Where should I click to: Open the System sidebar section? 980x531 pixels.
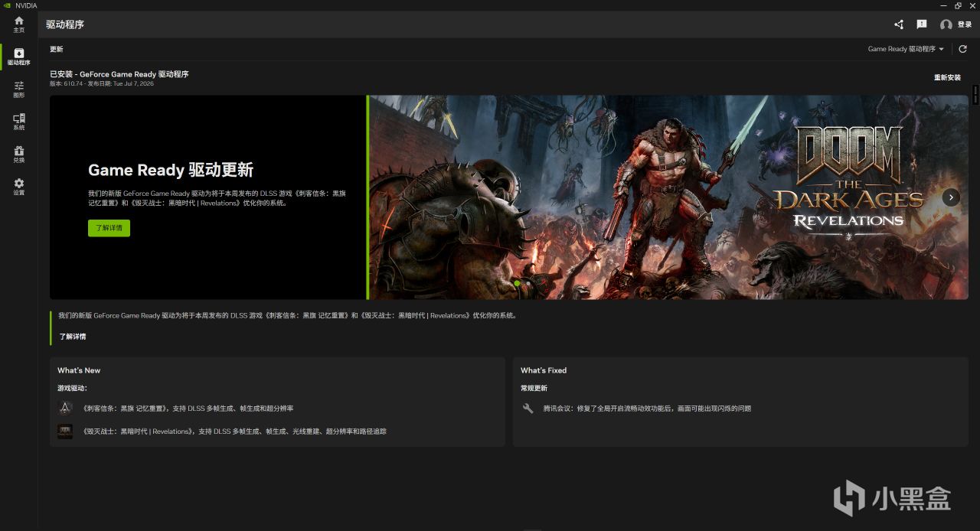pos(18,122)
